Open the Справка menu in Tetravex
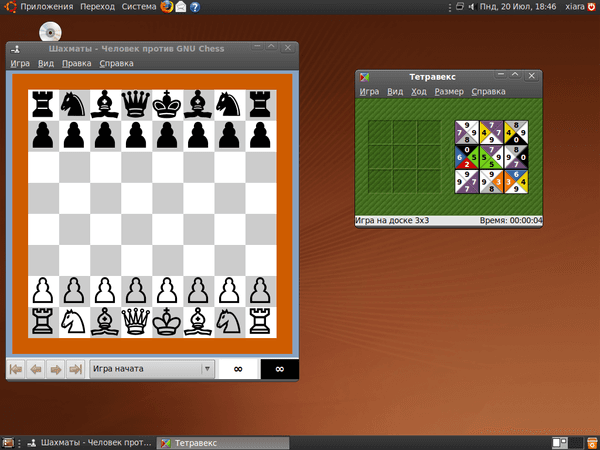Screen dimensions: 600x450 coord(488,92)
